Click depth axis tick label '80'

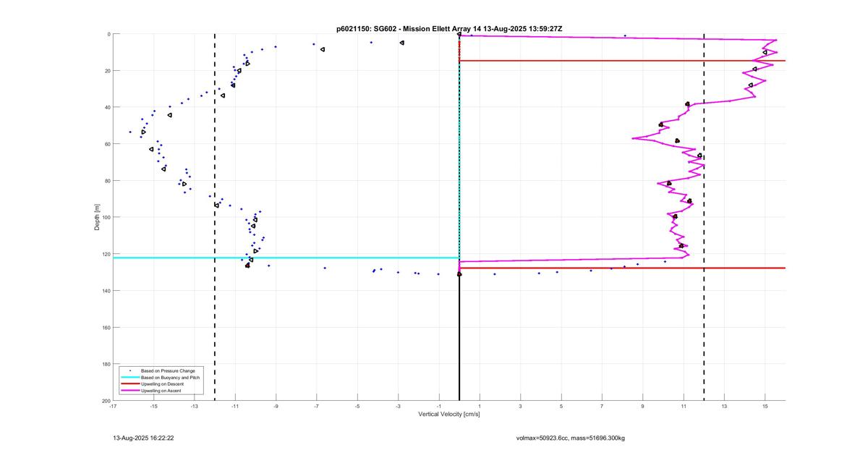pyautogui.click(x=107, y=181)
